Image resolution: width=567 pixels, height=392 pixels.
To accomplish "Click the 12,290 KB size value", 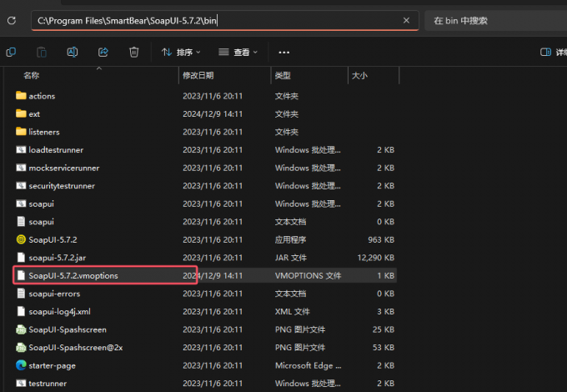I will 376,258.
